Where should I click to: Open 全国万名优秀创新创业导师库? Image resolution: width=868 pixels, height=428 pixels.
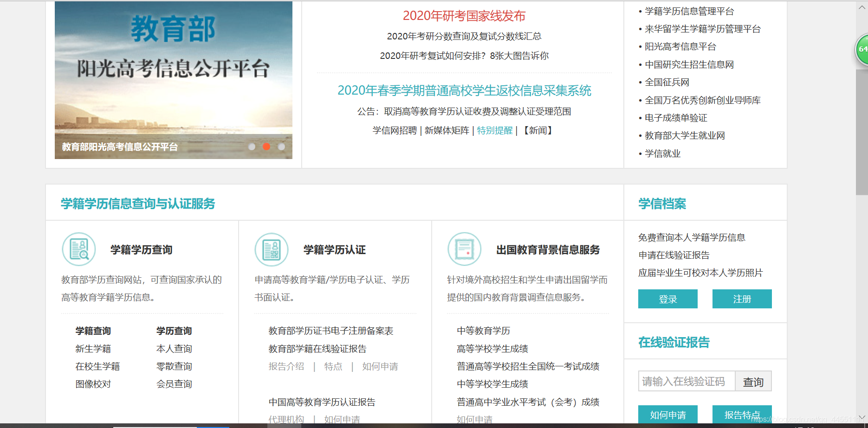coord(703,100)
